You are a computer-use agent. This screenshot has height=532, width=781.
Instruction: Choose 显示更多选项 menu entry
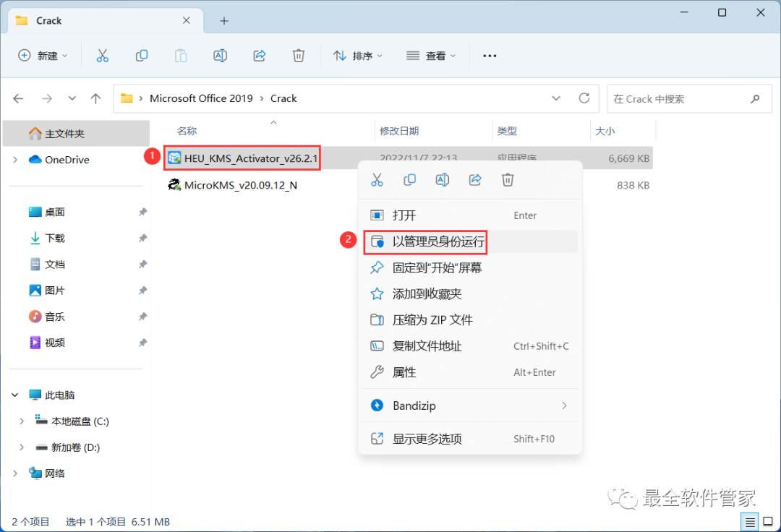coord(470,439)
